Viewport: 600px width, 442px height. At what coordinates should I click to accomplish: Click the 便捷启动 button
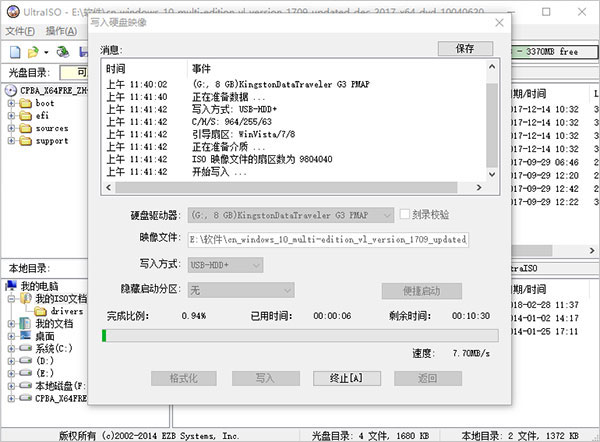pos(422,291)
